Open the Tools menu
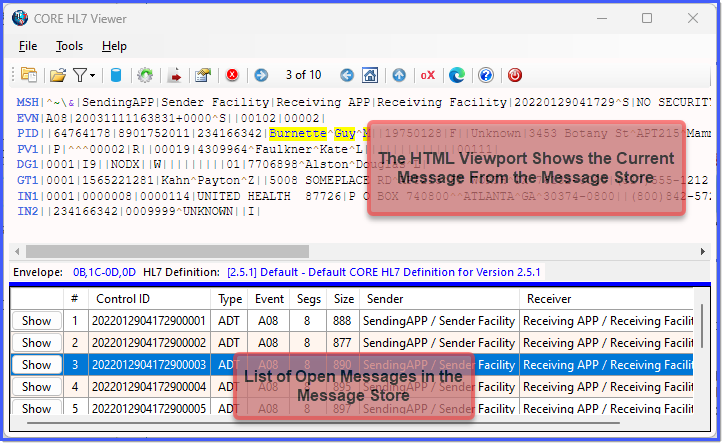Image resolution: width=724 pixels, height=445 pixels. pyautogui.click(x=69, y=46)
